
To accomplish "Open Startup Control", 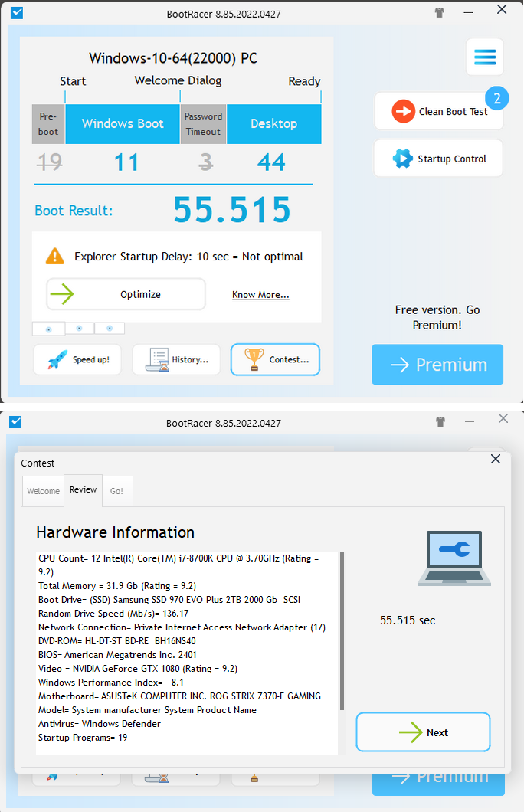I will coord(438,159).
